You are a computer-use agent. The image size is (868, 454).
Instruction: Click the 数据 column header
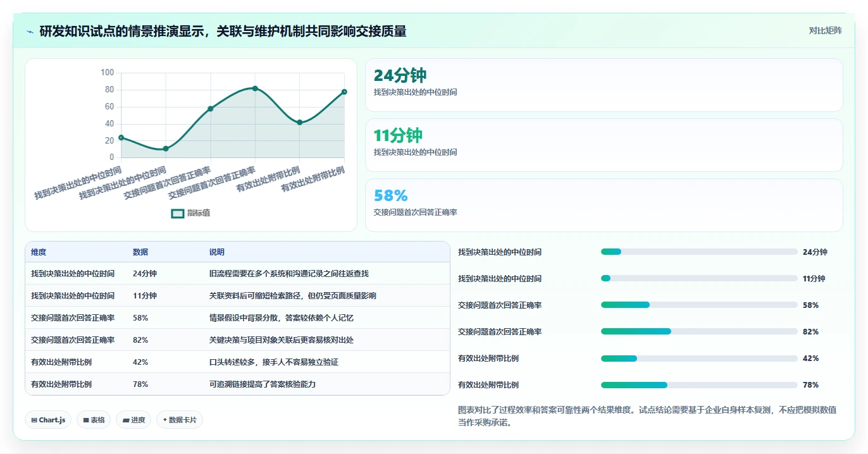click(140, 252)
